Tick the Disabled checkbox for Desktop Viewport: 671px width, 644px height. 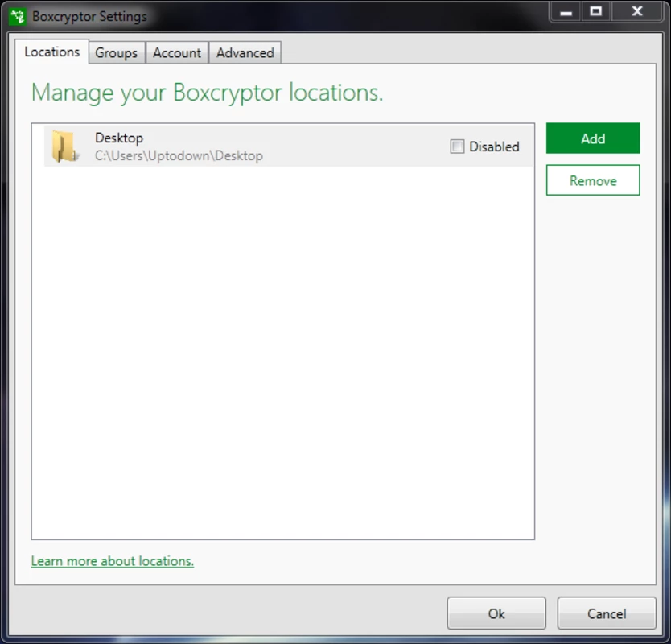coord(457,147)
